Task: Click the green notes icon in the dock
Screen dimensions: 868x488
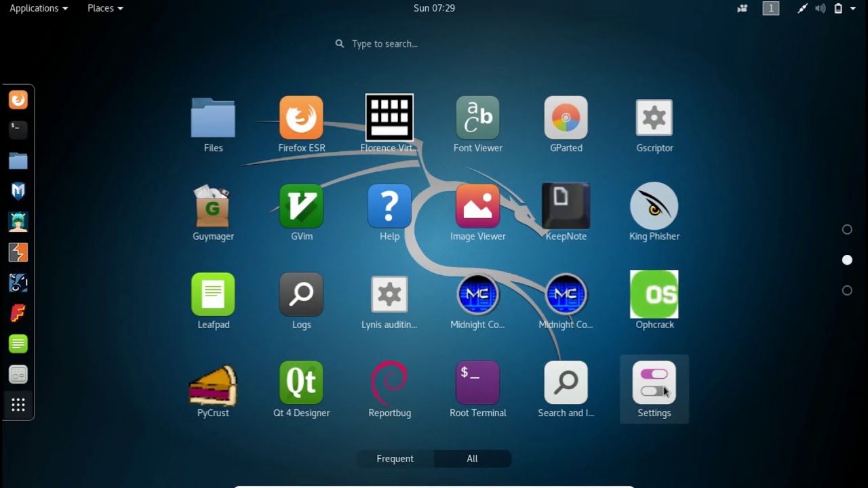Action: coord(18,344)
